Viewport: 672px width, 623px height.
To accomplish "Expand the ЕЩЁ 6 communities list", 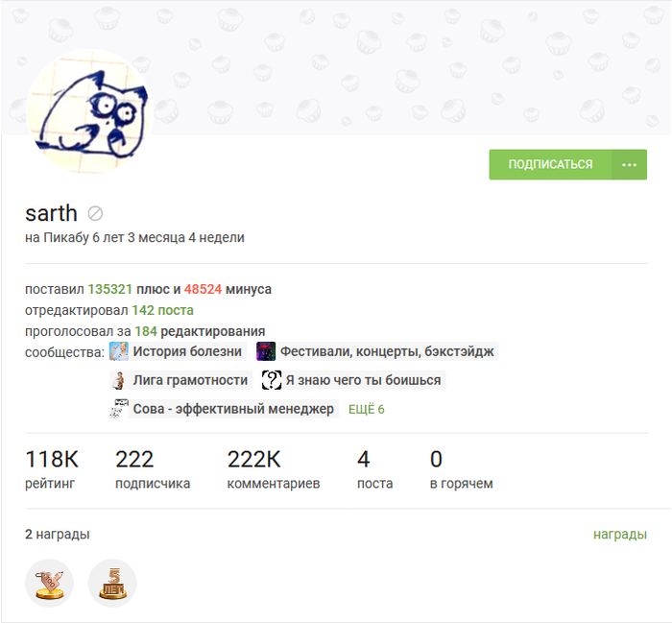I will point(366,409).
